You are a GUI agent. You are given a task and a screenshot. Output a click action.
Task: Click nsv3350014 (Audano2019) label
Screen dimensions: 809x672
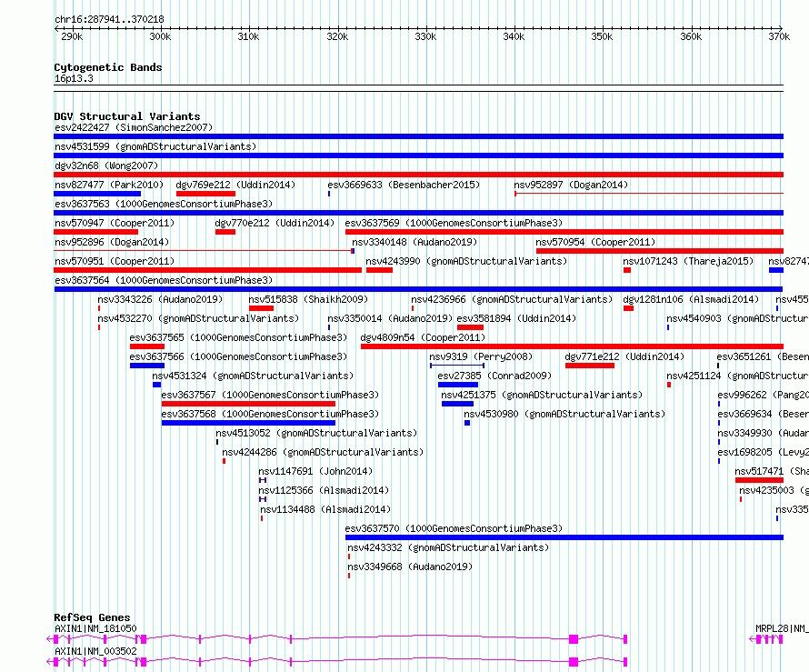[x=390, y=318]
